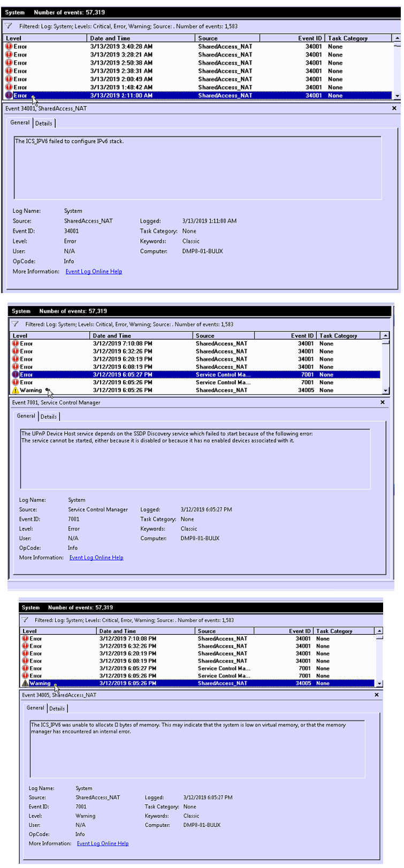Close the Event 34005, SharedAccess_NAT details pane
The width and height of the screenshot is (404, 868).
pos(377,695)
